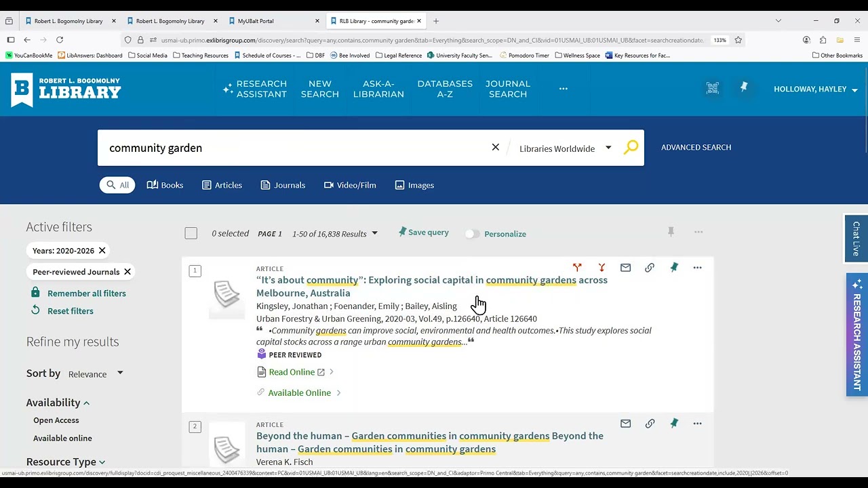
Task: Open Databases A-Z menu item
Action: coord(445,89)
